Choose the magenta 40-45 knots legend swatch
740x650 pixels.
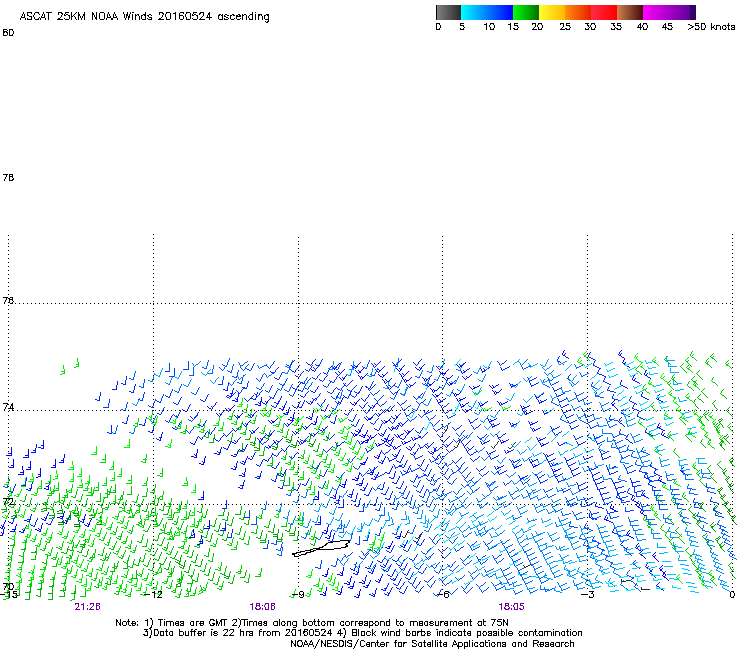click(x=656, y=12)
